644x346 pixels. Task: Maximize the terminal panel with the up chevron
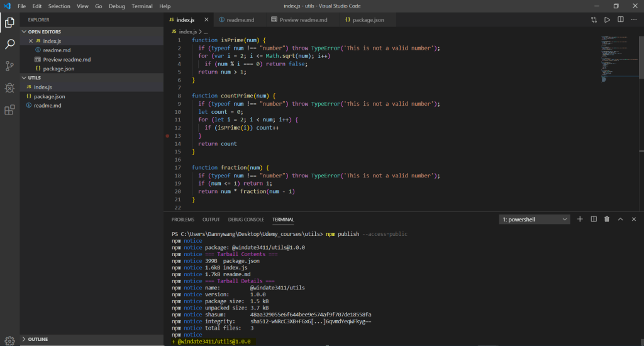pyautogui.click(x=621, y=219)
